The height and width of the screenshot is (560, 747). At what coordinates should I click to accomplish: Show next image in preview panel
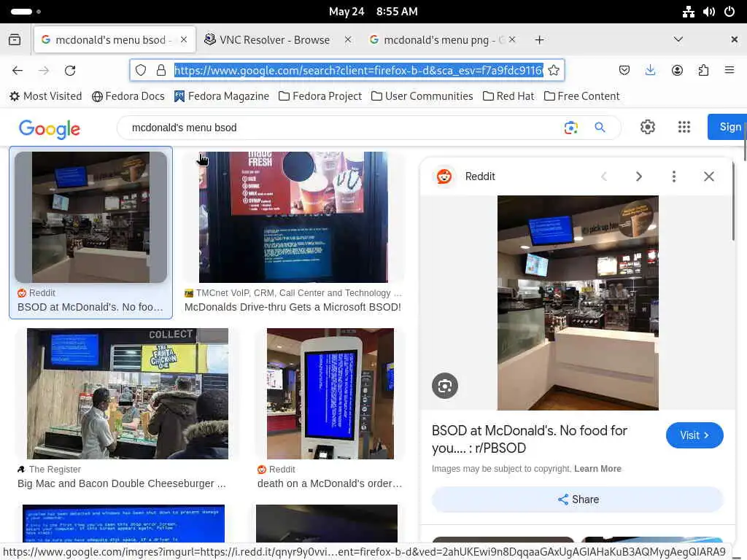coord(639,176)
